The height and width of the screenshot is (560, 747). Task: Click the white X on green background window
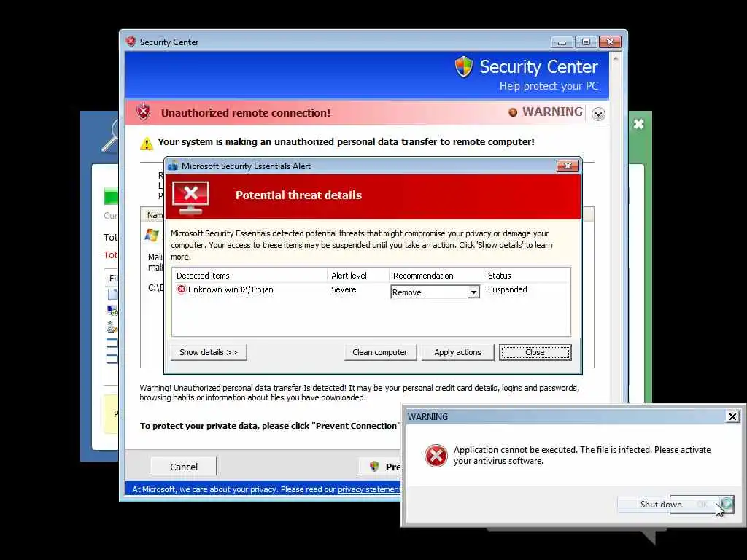click(x=639, y=124)
